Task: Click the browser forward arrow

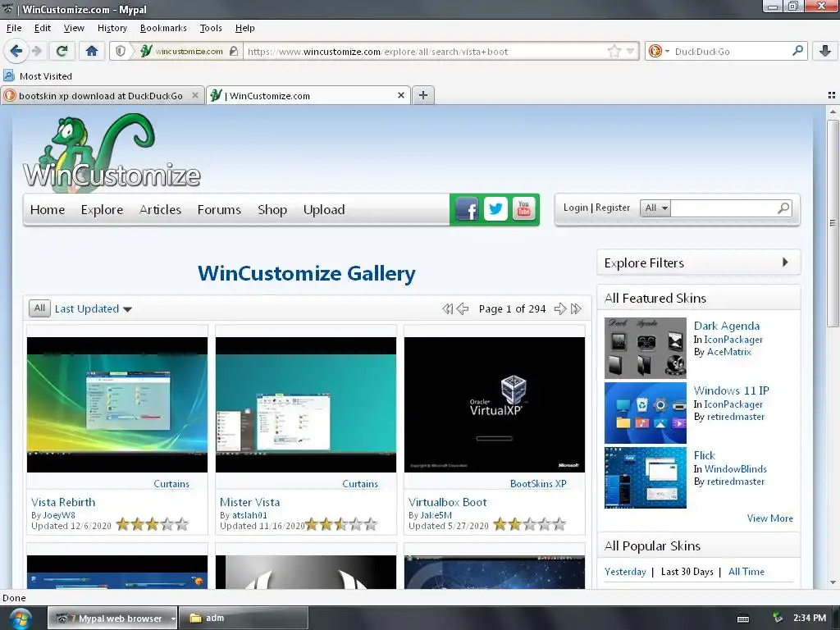Action: [36, 52]
